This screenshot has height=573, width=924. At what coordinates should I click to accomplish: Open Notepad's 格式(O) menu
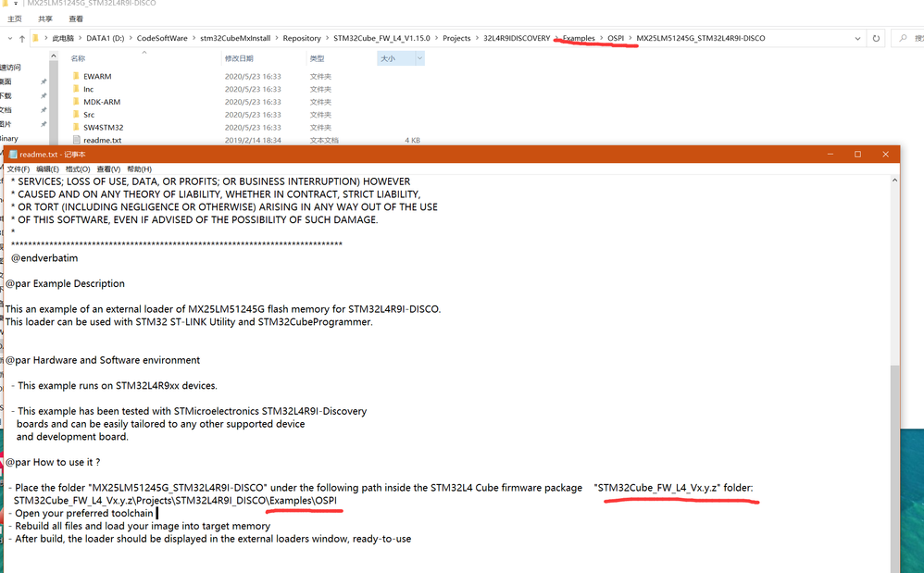78,169
